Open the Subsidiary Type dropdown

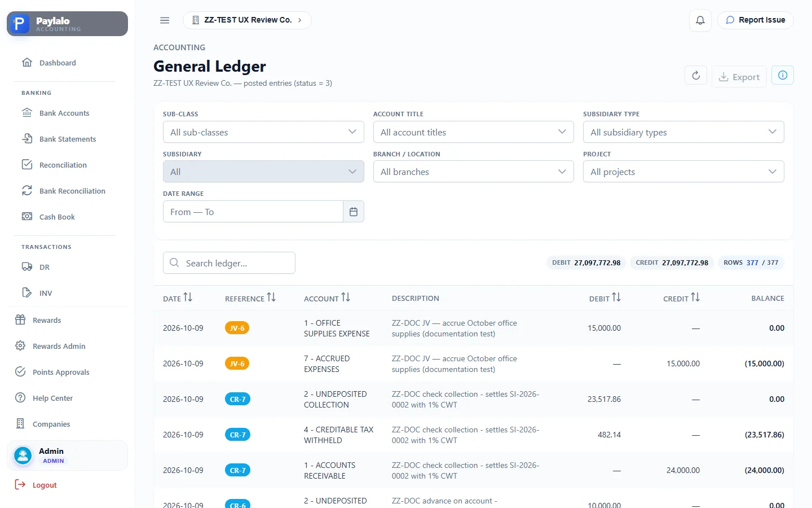click(683, 132)
